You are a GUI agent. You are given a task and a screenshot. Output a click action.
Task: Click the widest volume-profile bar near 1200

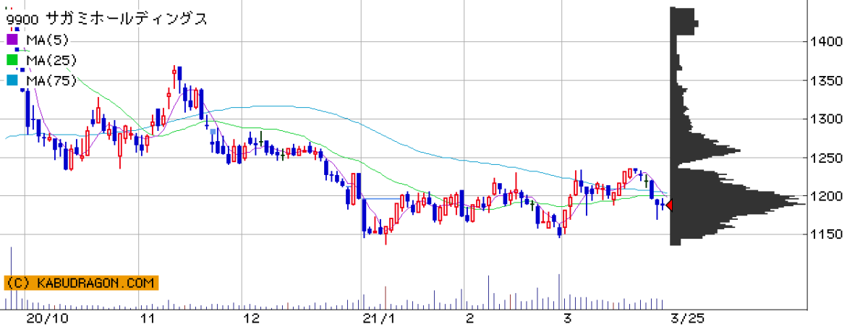pos(738,205)
